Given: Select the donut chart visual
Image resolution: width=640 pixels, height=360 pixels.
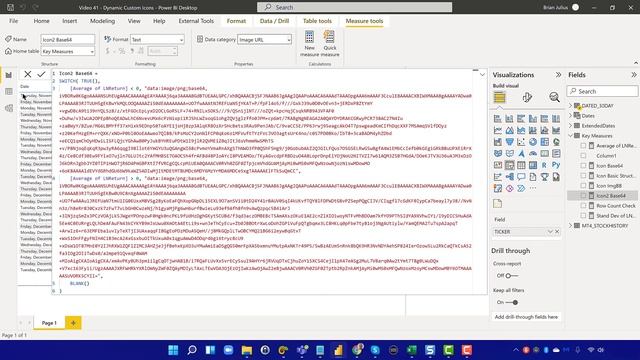Looking at the screenshot, I should click(x=533, y=142).
